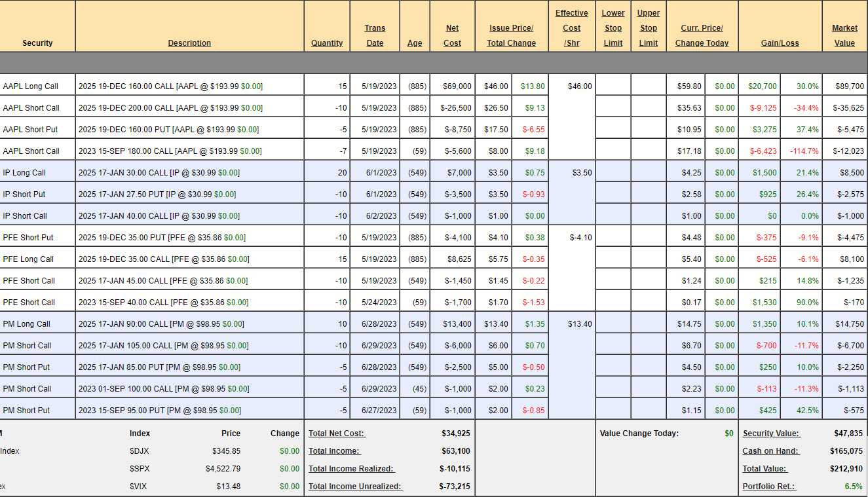Click the Portfolio Ret. label
This screenshot has width=868, height=497.
[768, 487]
